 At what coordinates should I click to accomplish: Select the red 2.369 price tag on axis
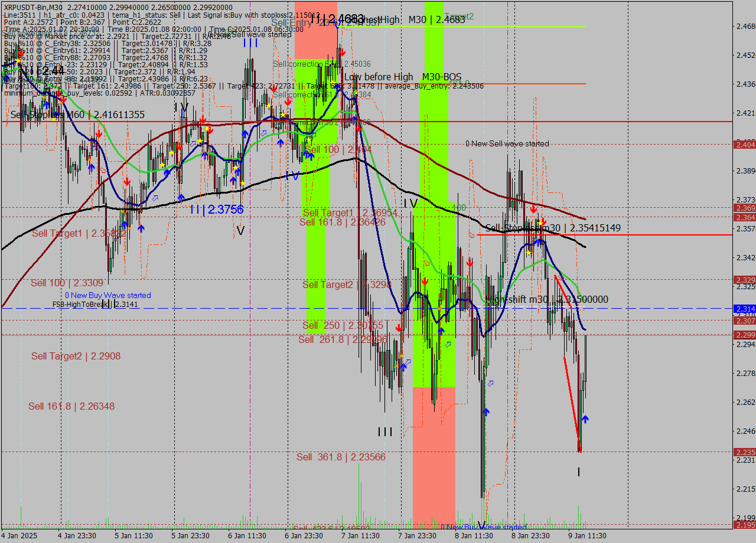coord(744,208)
